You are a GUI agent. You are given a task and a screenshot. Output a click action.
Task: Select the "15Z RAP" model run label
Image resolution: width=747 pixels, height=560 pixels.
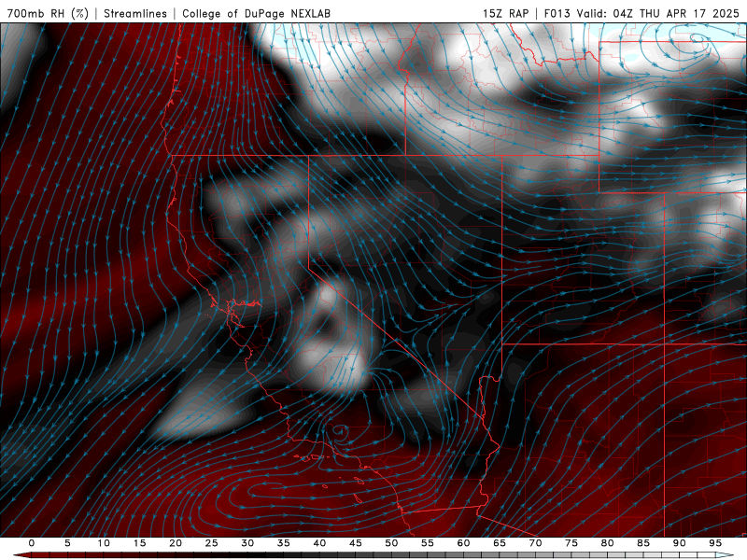click(x=505, y=13)
